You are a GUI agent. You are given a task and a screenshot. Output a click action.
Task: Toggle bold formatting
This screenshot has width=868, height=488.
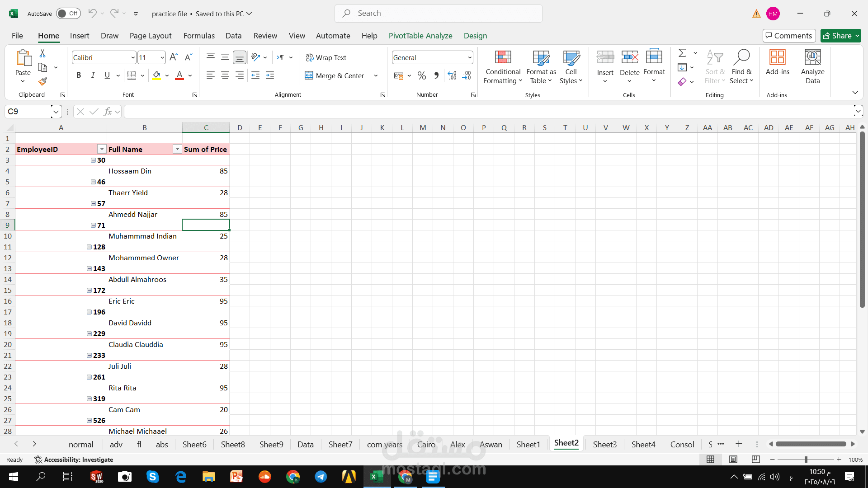[78, 75]
